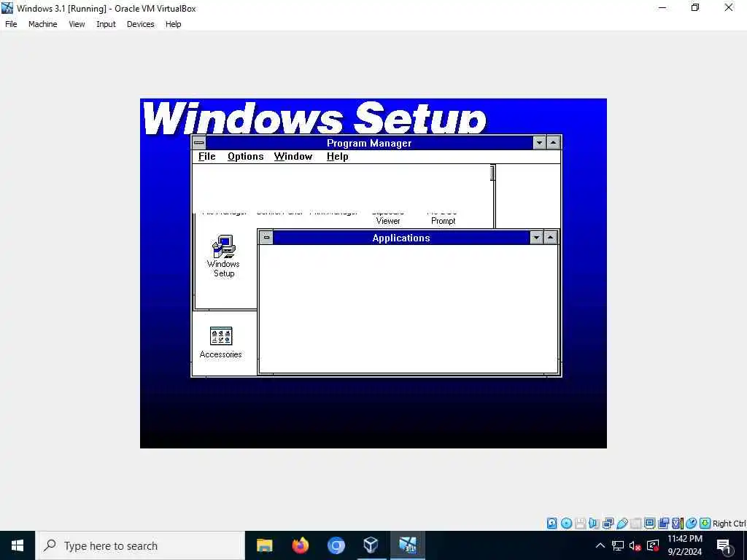Open File Explorer from the taskbar
Screen dimensions: 747x560
[264, 545]
